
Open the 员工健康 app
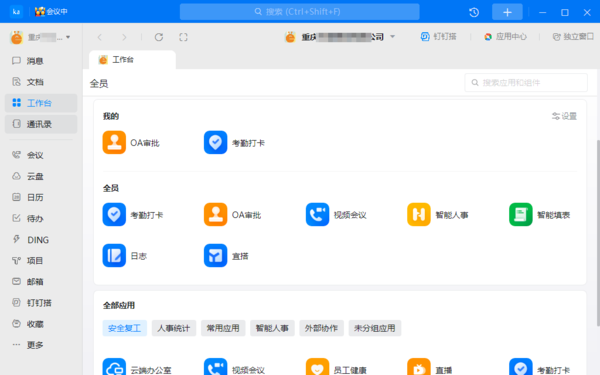point(336,368)
